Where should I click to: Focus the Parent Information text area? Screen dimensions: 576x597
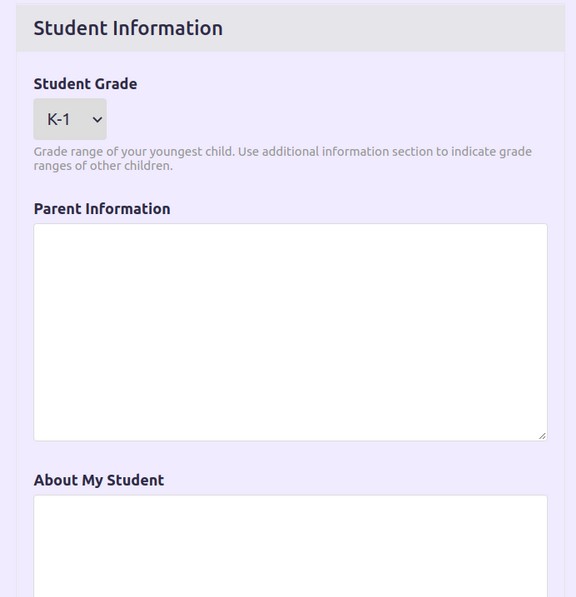(x=290, y=332)
